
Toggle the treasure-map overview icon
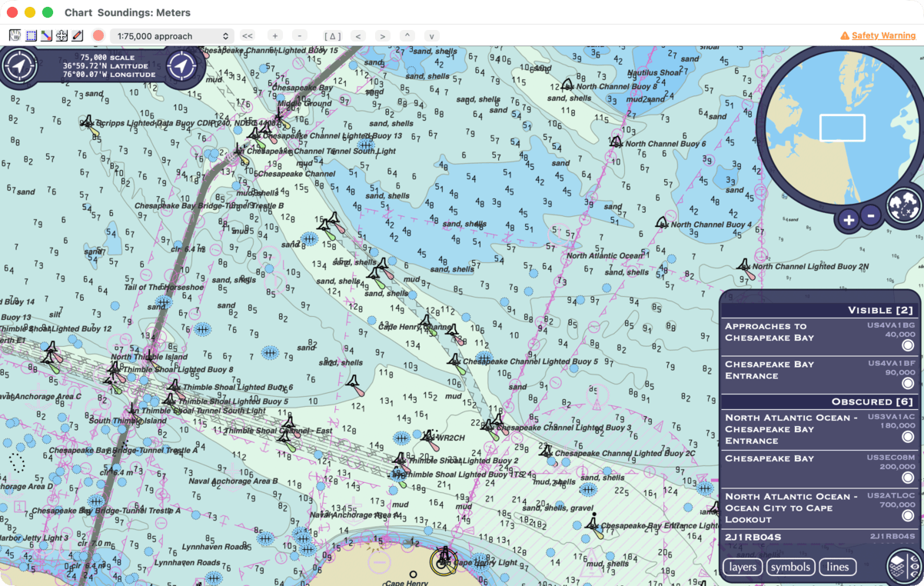pyautogui.click(x=904, y=205)
